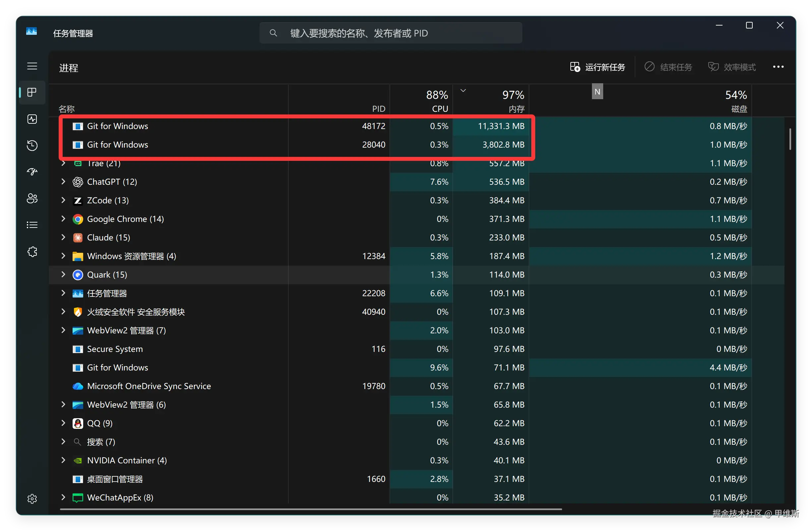Click the 效率模式 button
812x531 pixels.
(732, 67)
